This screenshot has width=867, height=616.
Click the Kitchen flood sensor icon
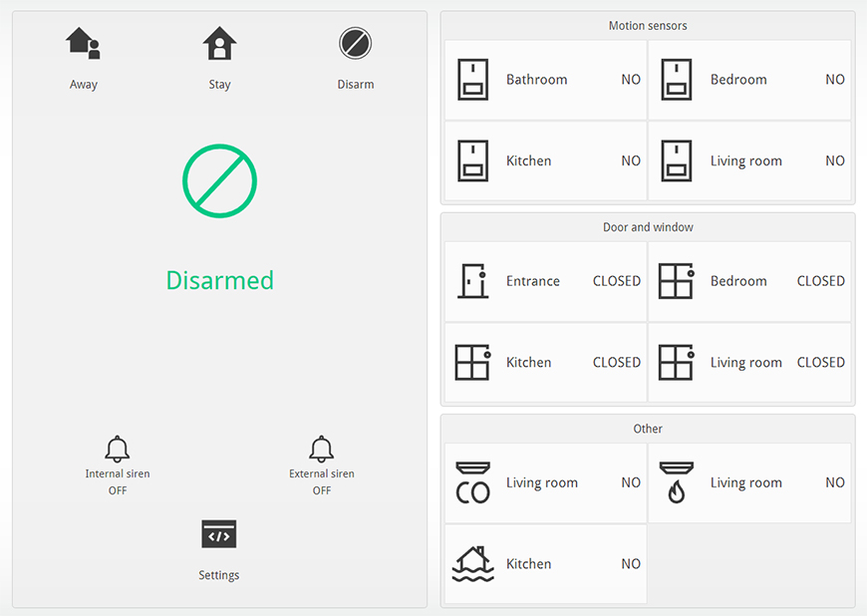click(x=472, y=564)
